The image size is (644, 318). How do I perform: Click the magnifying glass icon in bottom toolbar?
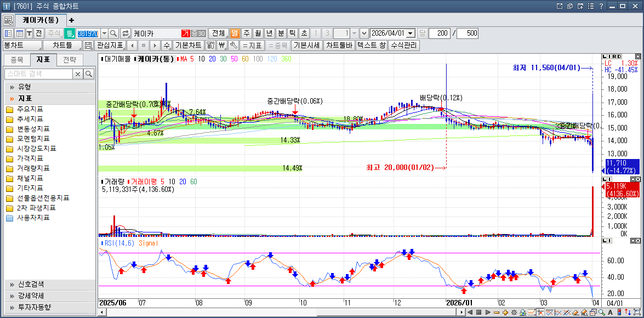coord(602,312)
